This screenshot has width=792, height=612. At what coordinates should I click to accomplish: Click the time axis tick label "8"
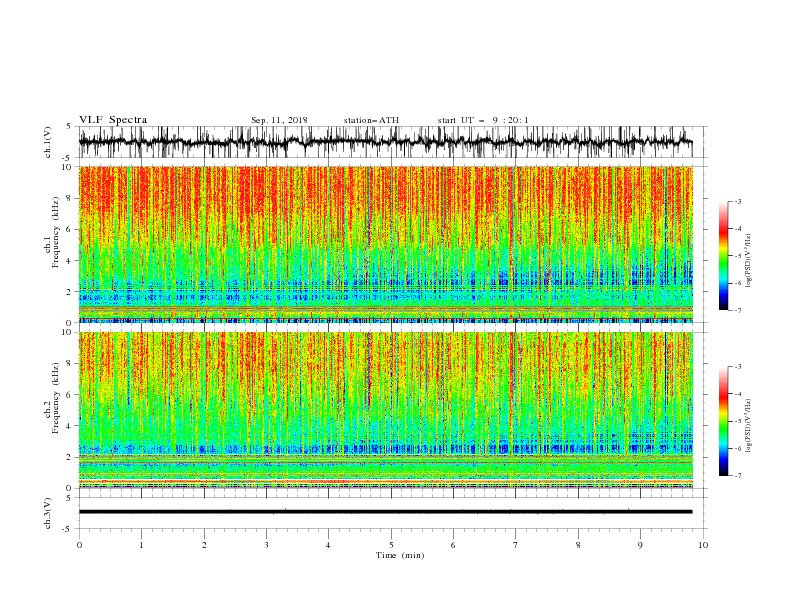[578, 545]
